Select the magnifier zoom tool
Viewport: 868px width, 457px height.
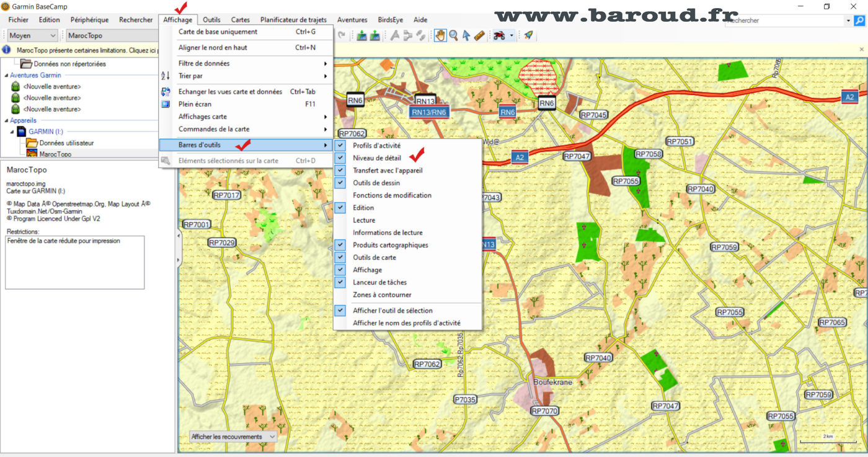click(454, 36)
